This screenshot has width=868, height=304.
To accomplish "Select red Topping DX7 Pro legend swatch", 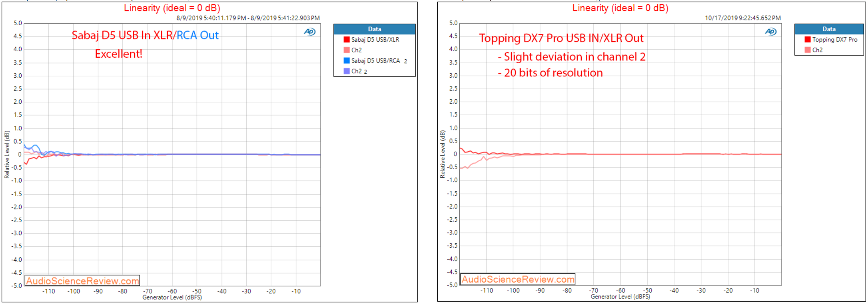I will (807, 40).
